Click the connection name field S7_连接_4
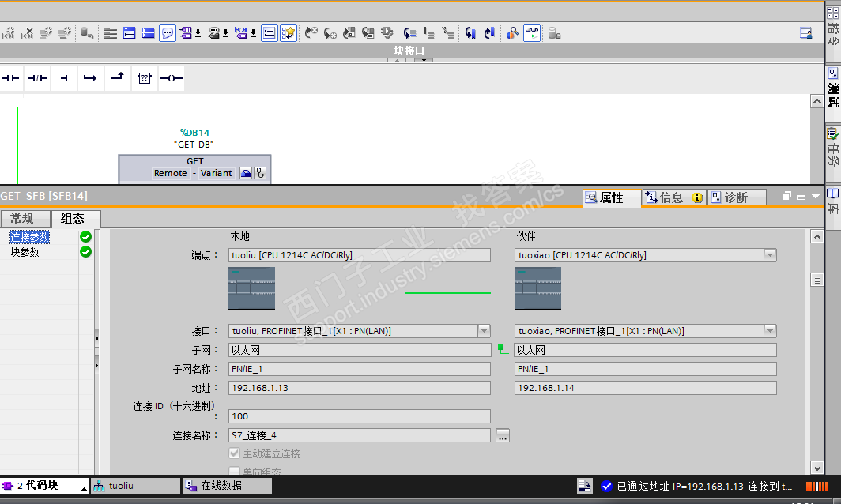Screen dimensions: 841x504 coord(360,435)
